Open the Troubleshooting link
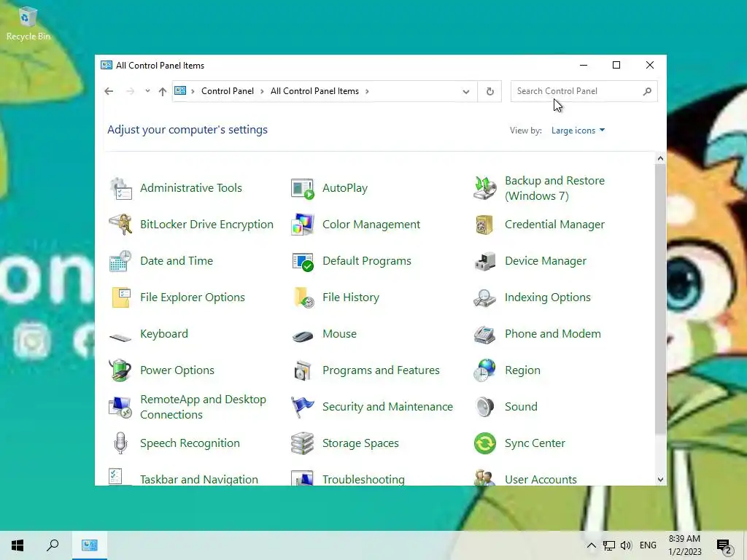Viewport: 747px width, 560px height. pos(363,480)
